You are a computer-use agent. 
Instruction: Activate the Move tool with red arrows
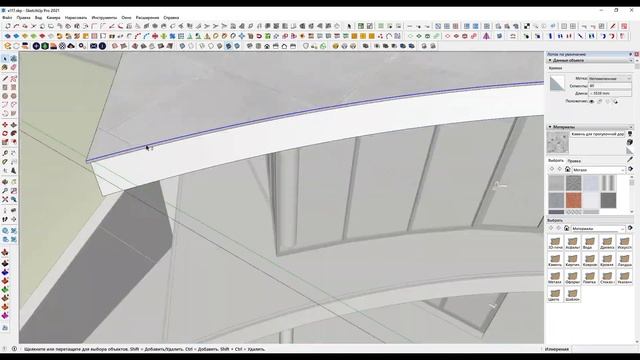click(x=5, y=125)
